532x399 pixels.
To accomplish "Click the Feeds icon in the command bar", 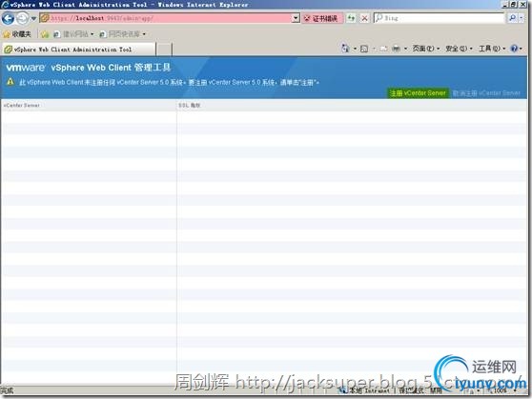I will pyautogui.click(x=364, y=49).
